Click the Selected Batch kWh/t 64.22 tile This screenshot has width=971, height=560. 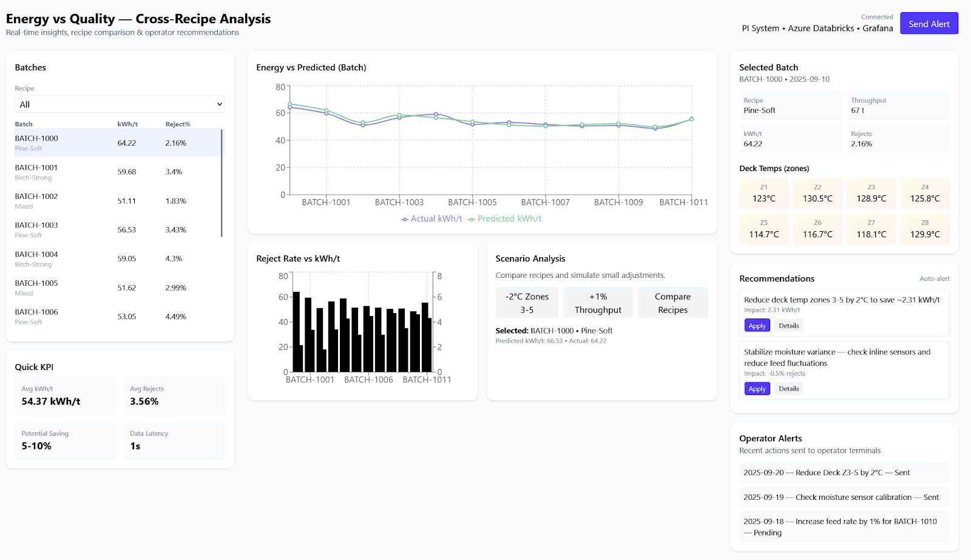click(791, 139)
